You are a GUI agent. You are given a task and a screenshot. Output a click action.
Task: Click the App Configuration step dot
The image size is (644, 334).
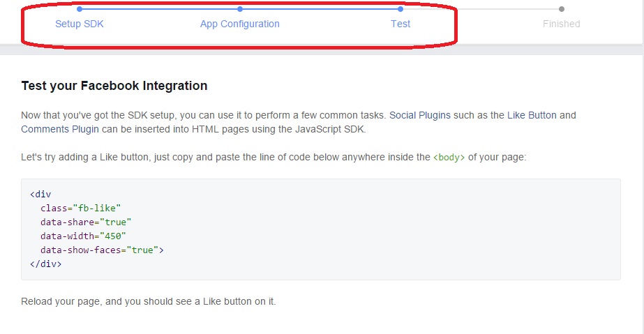click(240, 9)
